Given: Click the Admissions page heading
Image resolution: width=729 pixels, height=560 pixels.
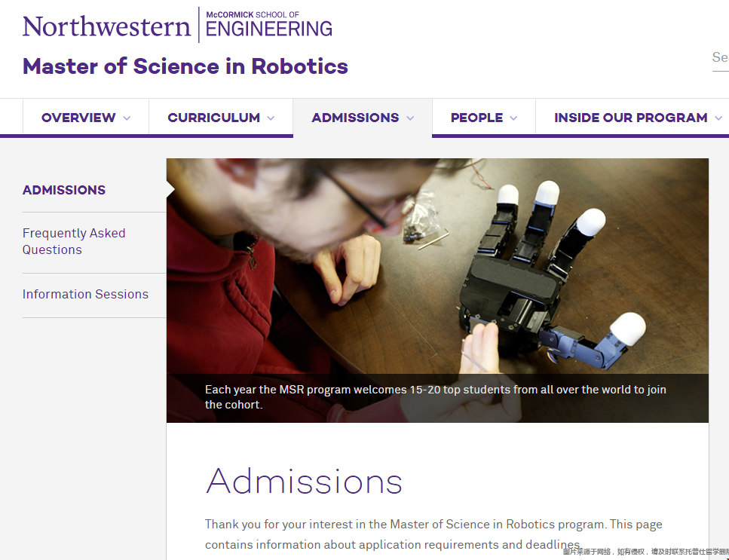Looking at the screenshot, I should [x=304, y=481].
